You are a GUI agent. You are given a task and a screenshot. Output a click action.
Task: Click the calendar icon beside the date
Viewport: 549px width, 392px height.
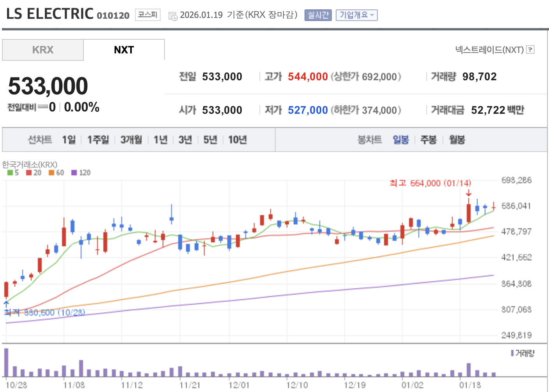tap(173, 16)
